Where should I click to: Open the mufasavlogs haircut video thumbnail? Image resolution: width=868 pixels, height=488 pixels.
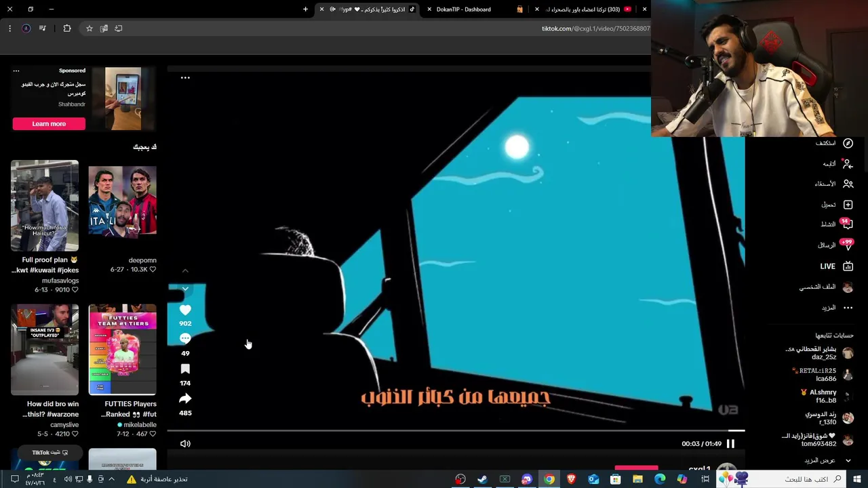tap(45, 205)
